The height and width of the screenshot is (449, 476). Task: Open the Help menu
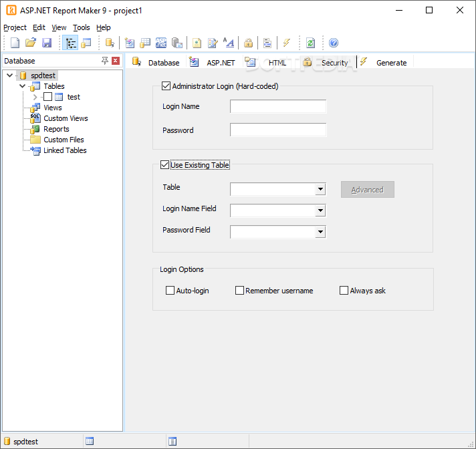[x=103, y=27]
